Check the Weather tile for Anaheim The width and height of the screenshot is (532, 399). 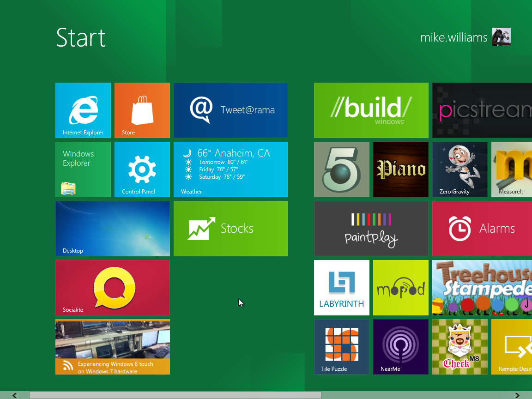click(x=231, y=169)
